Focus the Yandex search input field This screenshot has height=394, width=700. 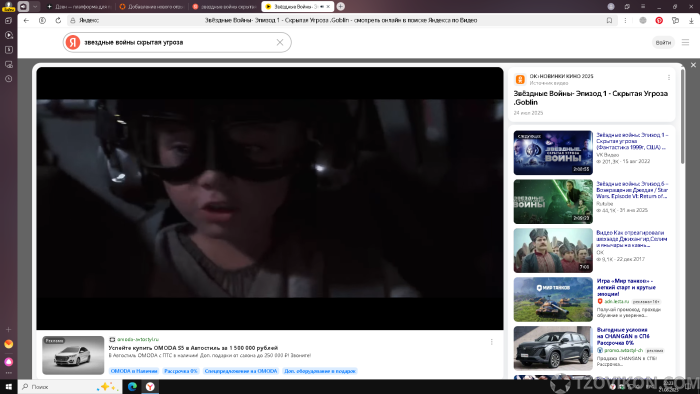point(176,42)
